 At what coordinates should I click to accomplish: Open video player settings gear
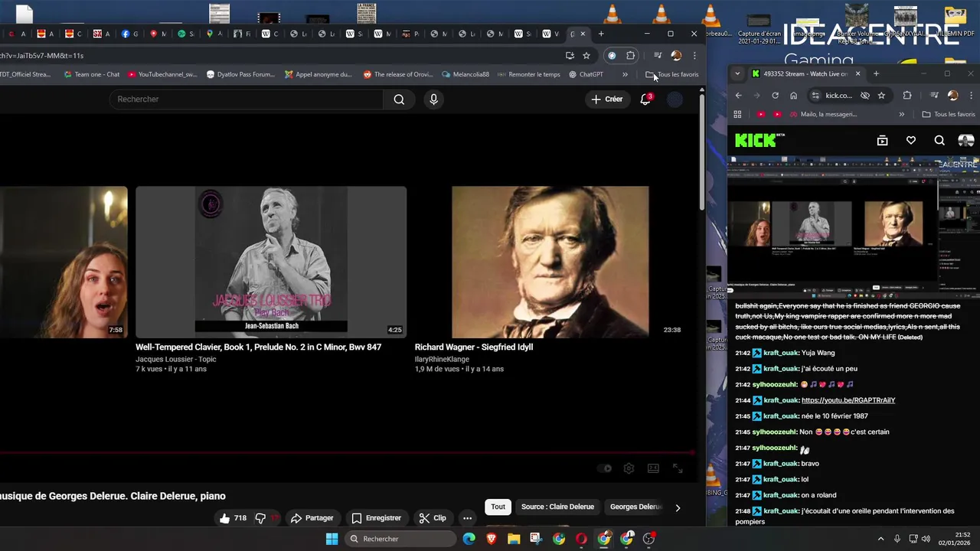629,468
